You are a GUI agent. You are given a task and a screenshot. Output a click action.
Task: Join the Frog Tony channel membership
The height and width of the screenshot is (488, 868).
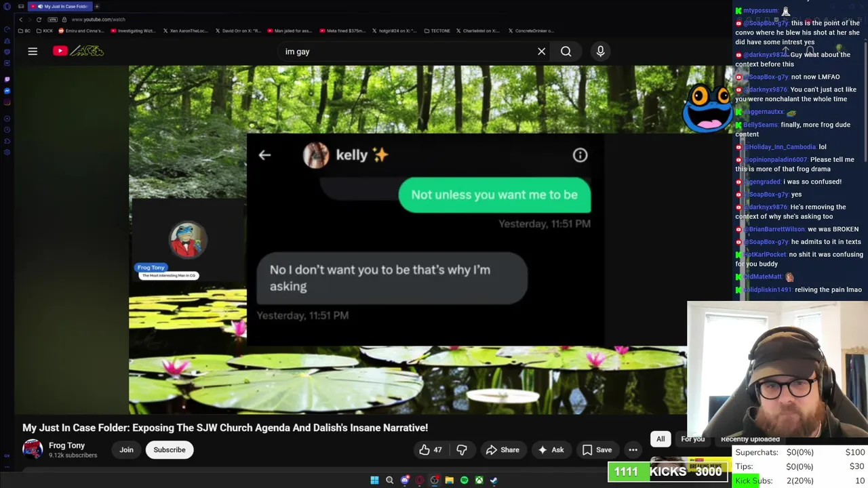[127, 449]
